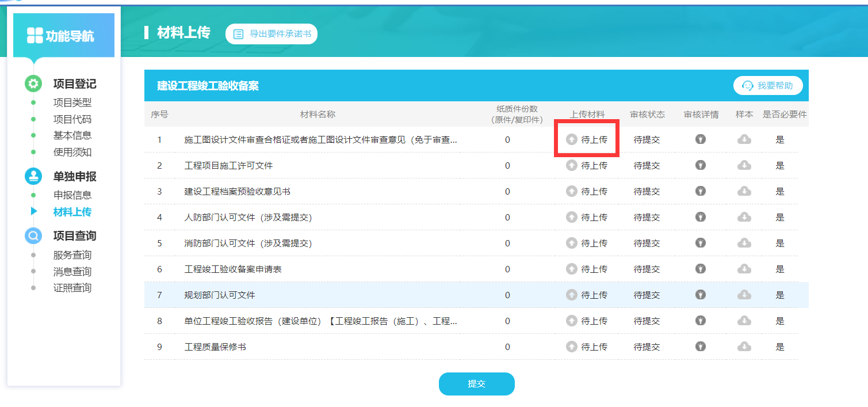The image size is (868, 407).
Task: Click upload icon for 消防部门认可文件 row
Action: 571,243
